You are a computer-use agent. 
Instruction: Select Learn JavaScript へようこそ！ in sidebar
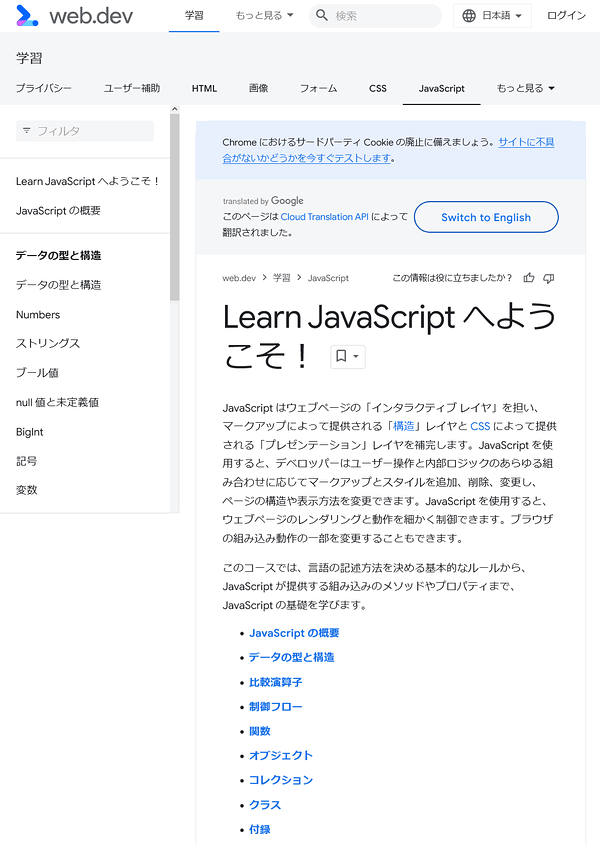88,181
